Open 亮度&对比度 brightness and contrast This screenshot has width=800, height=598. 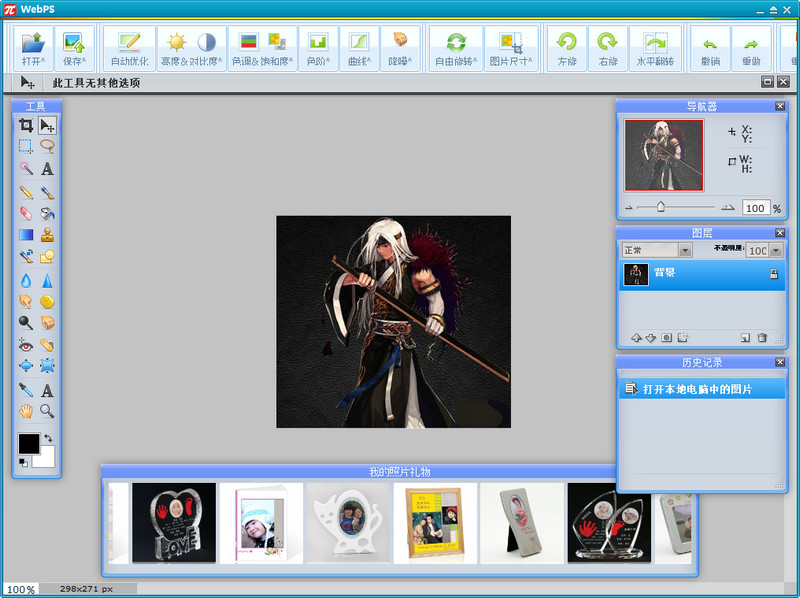coord(191,49)
